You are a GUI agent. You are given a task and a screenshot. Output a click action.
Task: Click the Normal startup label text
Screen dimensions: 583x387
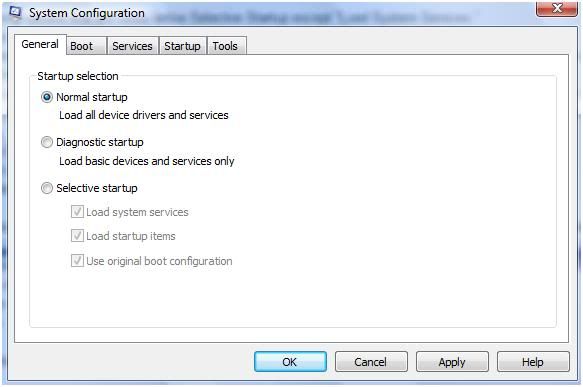coord(92,97)
